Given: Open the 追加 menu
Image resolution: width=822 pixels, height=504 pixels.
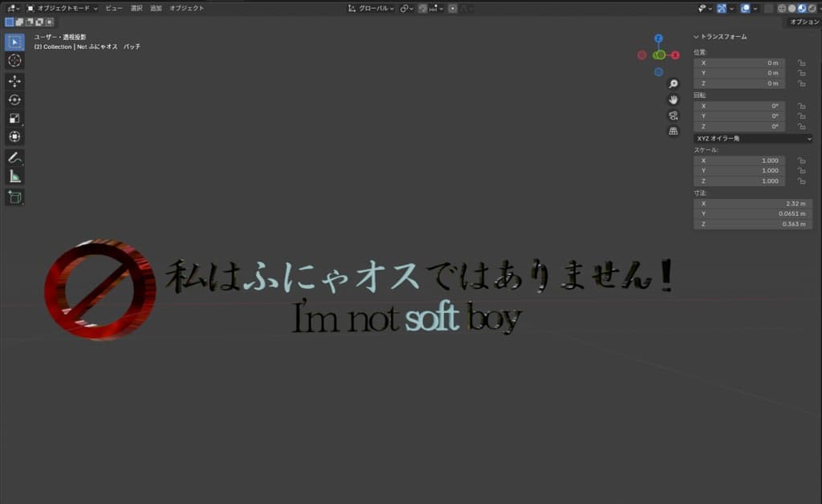Looking at the screenshot, I should click(155, 7).
